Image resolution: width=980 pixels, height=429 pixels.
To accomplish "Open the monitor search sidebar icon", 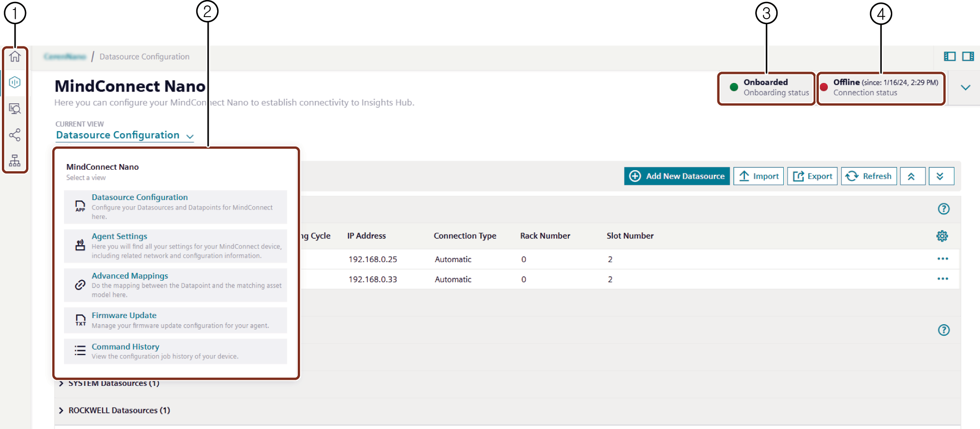I will [x=15, y=109].
